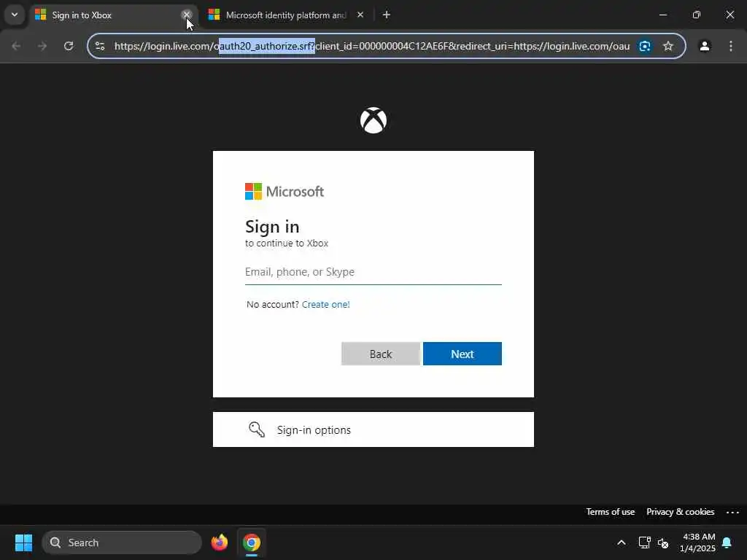The image size is (747, 560).
Task: Click the Back button
Action: point(381,354)
